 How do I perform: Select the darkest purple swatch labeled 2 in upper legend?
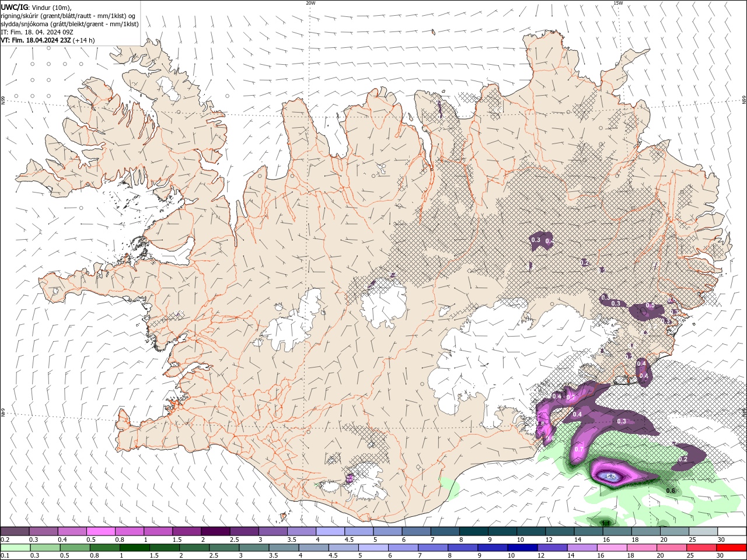click(x=215, y=531)
